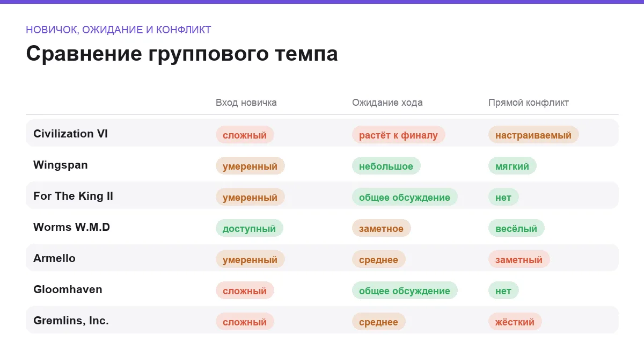Click the 'заметный' tag in Armello row
644x363 pixels.
coord(519,259)
